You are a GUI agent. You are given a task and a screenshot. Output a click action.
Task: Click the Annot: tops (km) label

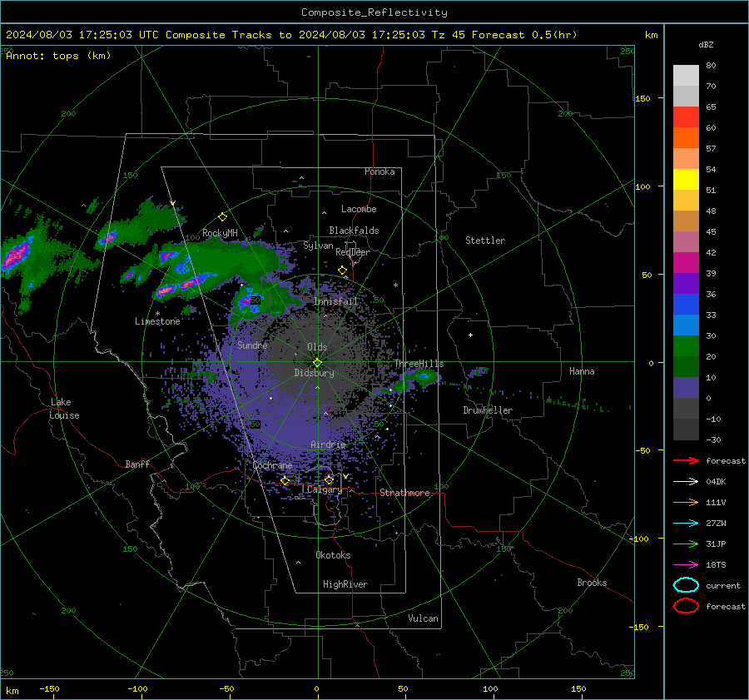(x=58, y=56)
